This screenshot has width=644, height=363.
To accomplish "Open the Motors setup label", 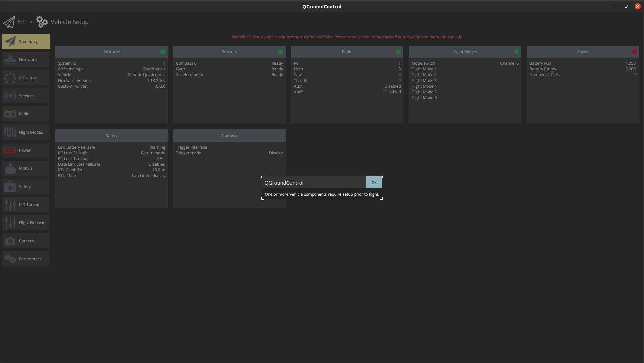I will click(26, 168).
